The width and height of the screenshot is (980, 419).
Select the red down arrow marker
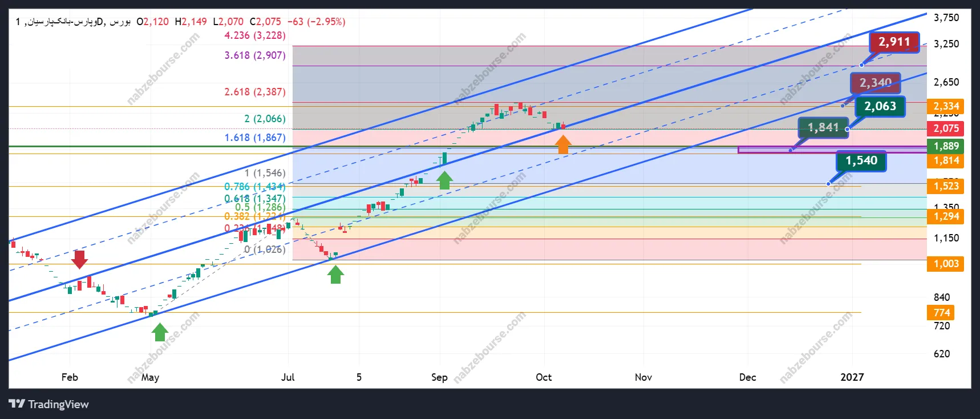(80, 260)
